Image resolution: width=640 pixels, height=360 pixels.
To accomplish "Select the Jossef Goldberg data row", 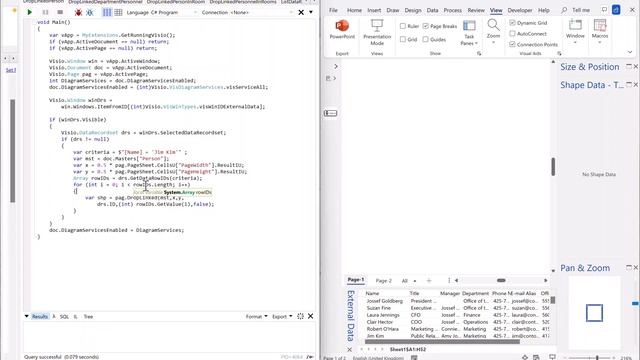I will 457,301.
